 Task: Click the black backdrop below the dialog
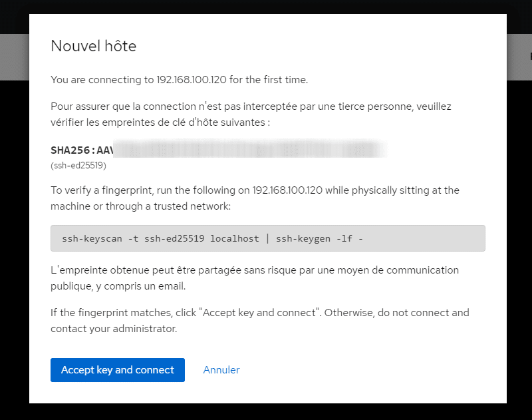click(x=266, y=412)
